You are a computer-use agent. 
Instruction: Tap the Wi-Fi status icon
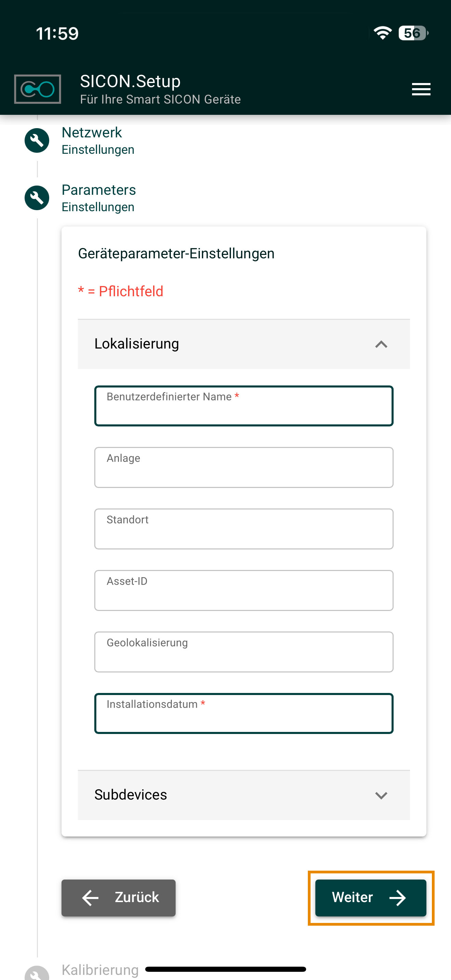coord(383,33)
